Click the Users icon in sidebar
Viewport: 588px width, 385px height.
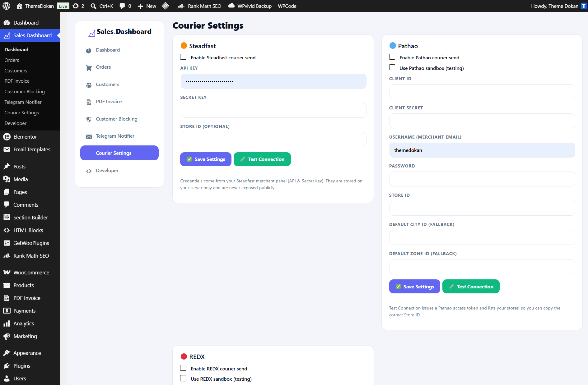click(7, 378)
